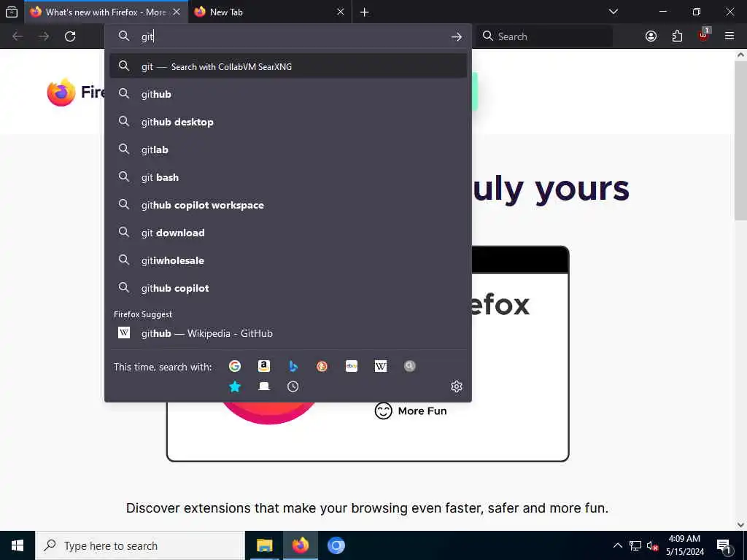Search this time with DuckDuckGo icon
747x560 pixels.
(x=322, y=366)
